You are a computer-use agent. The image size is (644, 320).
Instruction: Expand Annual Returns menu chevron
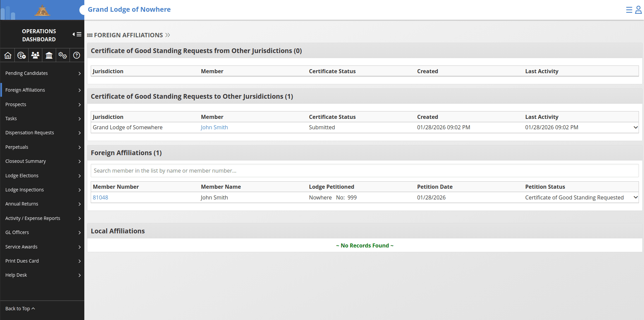click(x=80, y=204)
